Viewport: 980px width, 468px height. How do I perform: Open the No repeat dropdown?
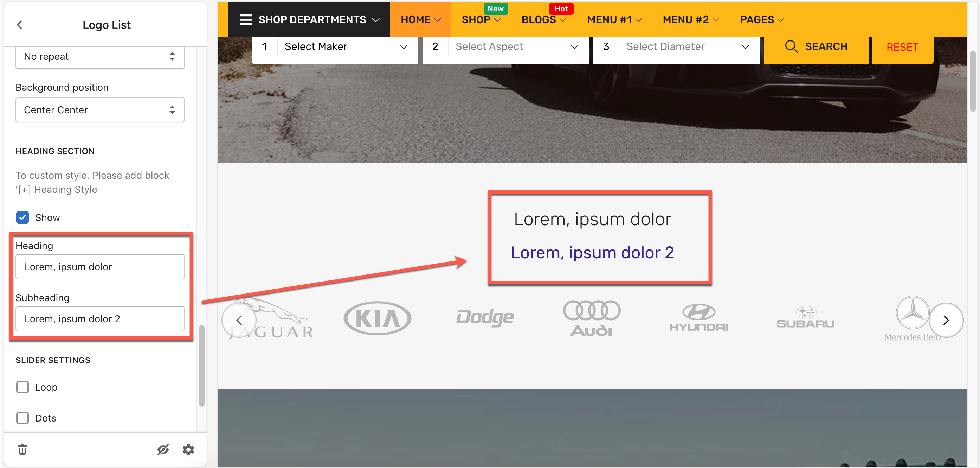tap(100, 57)
